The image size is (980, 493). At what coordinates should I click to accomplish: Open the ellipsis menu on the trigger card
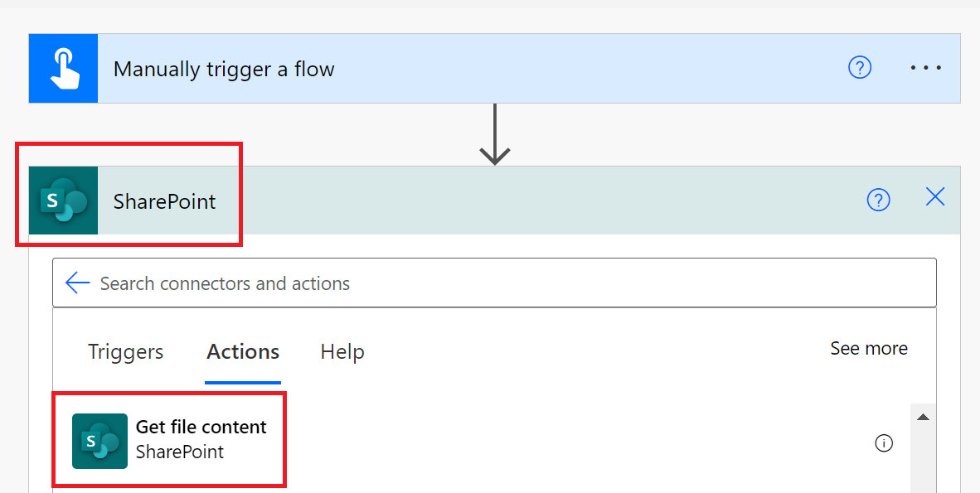click(925, 68)
